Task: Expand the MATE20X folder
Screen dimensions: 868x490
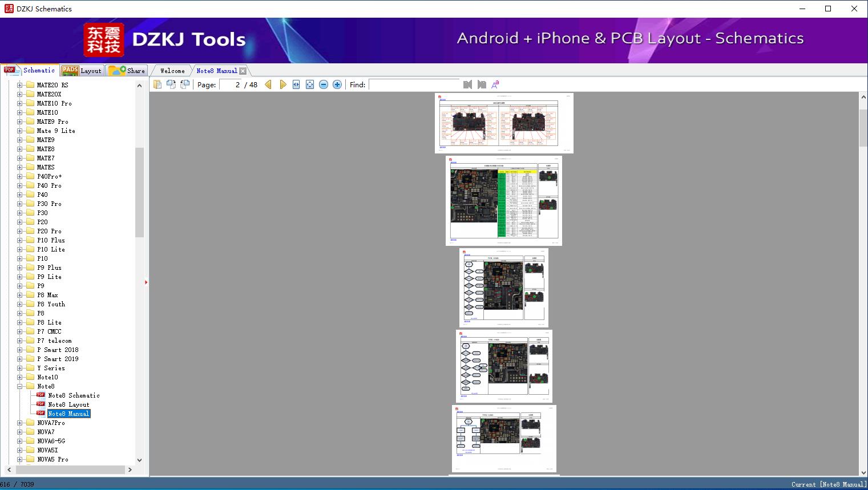Action: (x=20, y=94)
